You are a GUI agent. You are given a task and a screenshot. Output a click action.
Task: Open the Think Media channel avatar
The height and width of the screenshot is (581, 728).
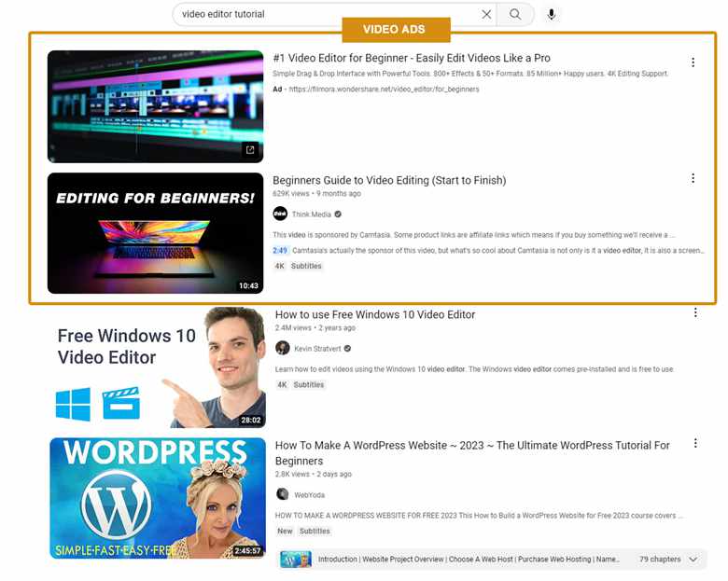280,214
